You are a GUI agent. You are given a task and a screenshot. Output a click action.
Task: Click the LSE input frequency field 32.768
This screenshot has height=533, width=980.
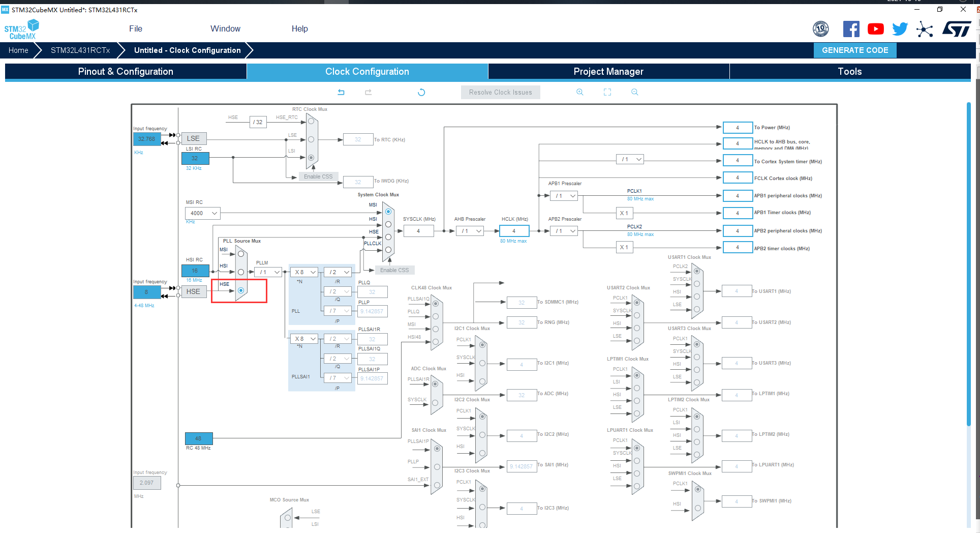click(147, 139)
